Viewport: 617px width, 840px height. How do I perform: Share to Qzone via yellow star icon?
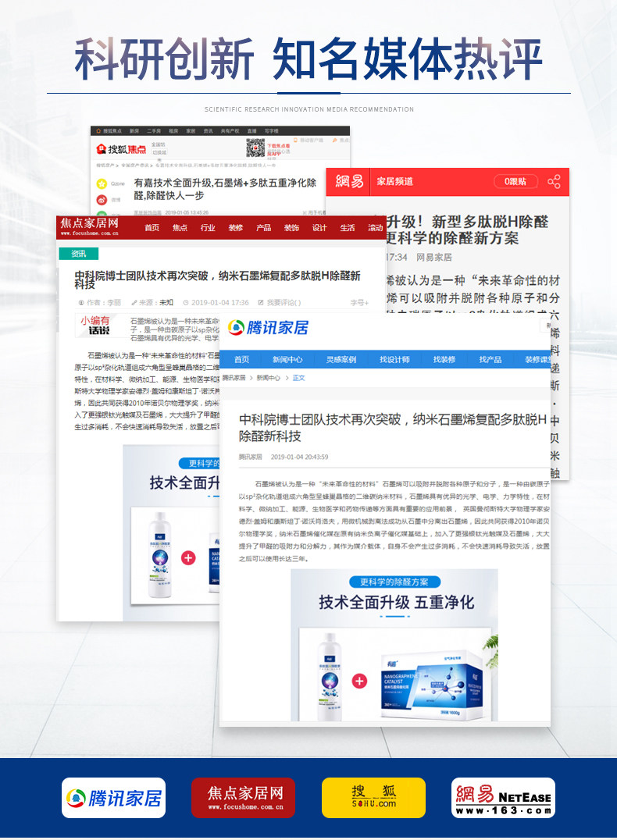coord(102,183)
